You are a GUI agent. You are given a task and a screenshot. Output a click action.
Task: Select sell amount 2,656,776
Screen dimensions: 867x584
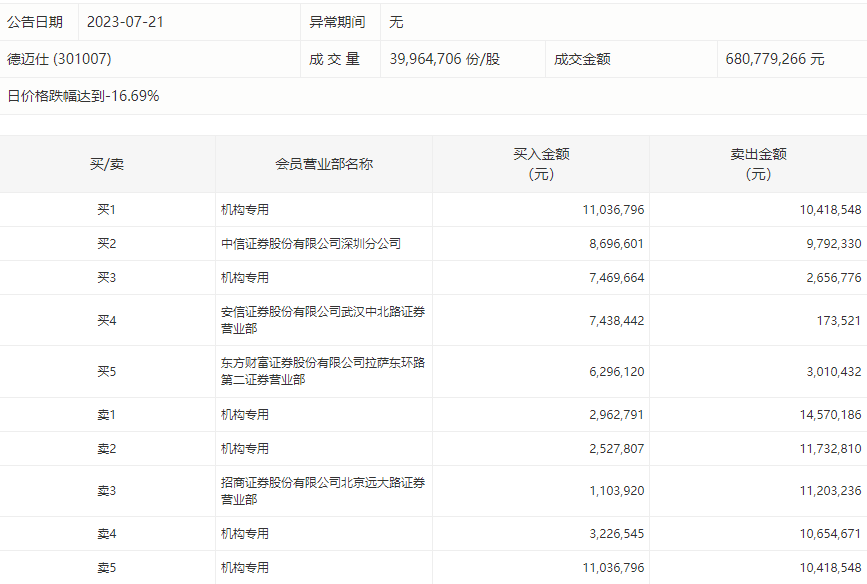pos(834,278)
